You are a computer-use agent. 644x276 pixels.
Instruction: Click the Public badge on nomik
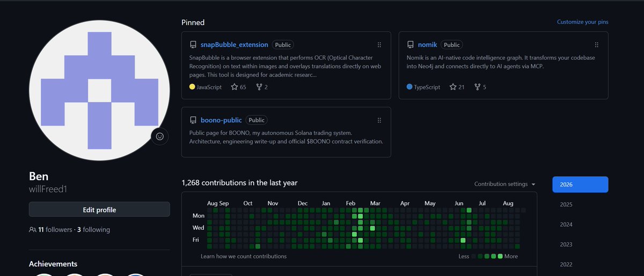click(x=452, y=45)
